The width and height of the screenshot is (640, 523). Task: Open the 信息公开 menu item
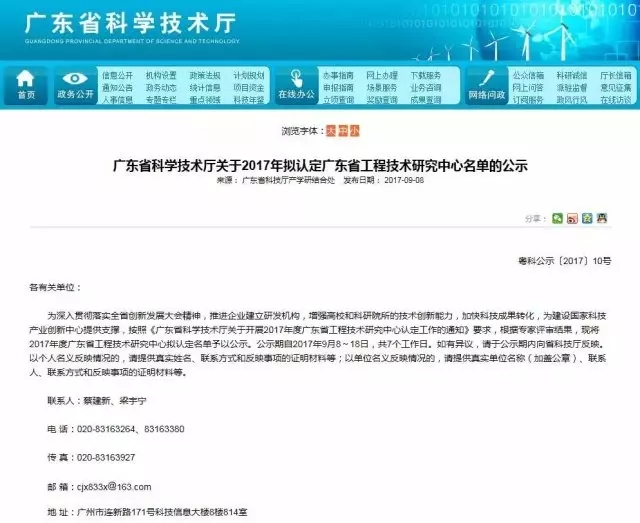[117, 75]
